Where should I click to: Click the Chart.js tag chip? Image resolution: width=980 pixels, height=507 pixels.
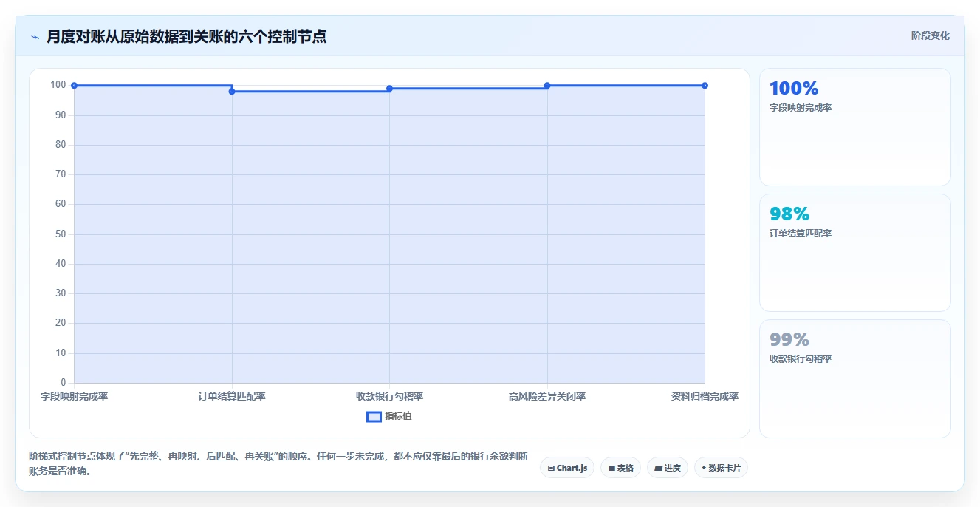[567, 468]
